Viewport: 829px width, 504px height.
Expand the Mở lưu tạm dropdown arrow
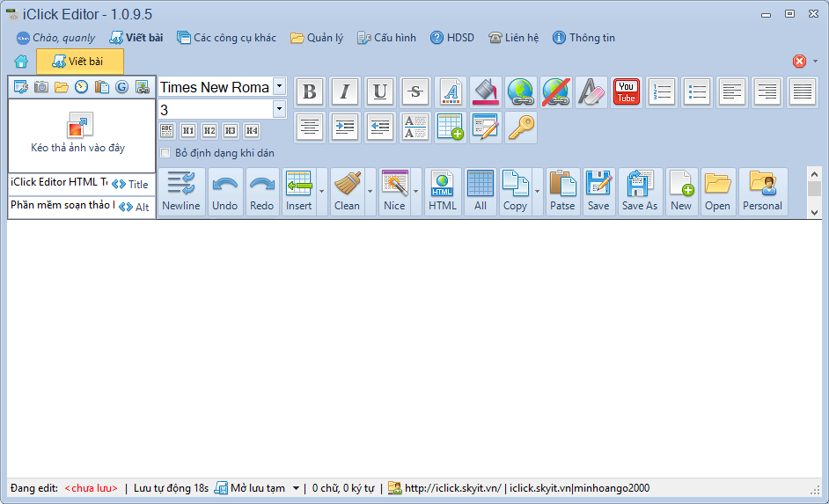[296, 488]
